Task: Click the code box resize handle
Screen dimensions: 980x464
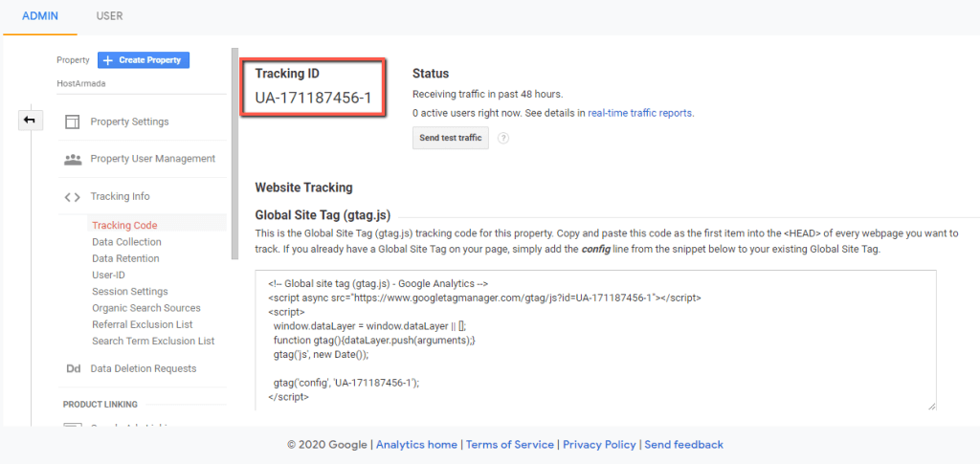Action: (931, 406)
